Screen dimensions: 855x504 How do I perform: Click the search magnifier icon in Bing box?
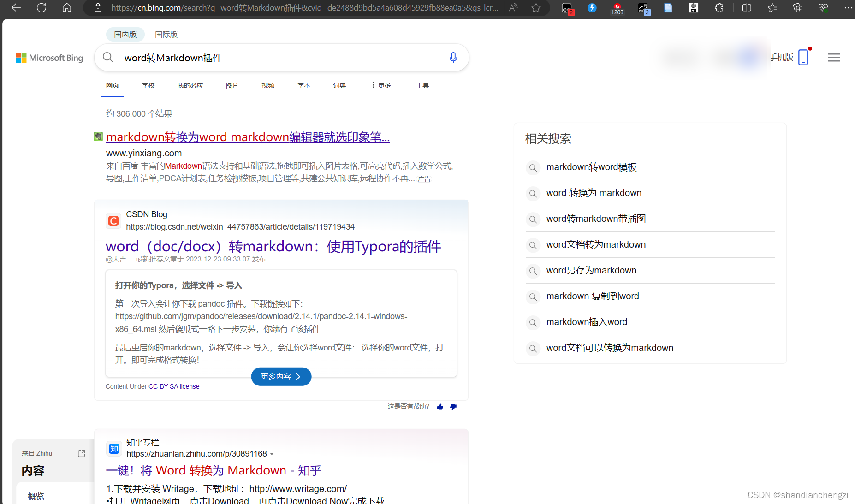[x=108, y=57]
